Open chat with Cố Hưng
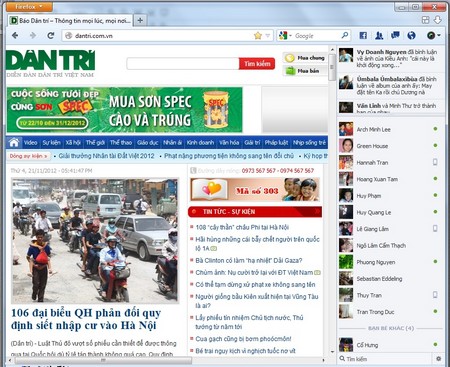Image resolution: width=450 pixels, height=367 pixels. pos(391,345)
